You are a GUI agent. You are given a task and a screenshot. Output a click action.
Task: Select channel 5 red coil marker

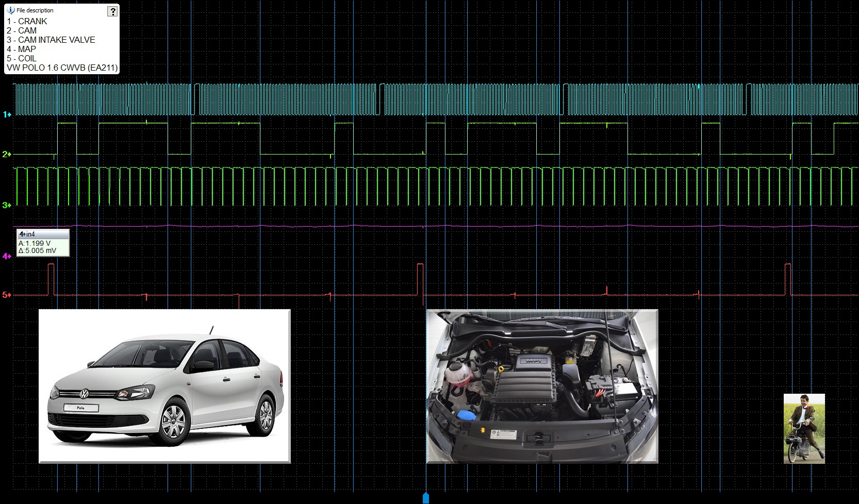[7, 295]
